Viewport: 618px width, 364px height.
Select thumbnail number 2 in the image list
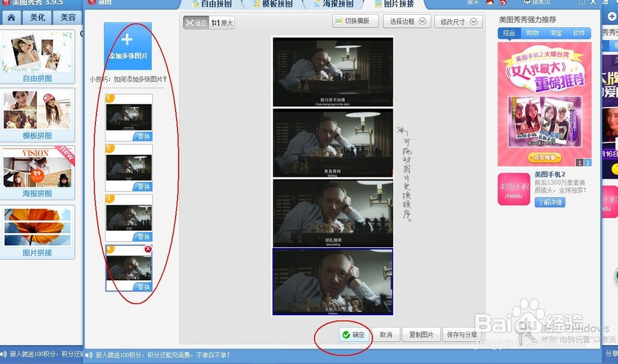129,167
